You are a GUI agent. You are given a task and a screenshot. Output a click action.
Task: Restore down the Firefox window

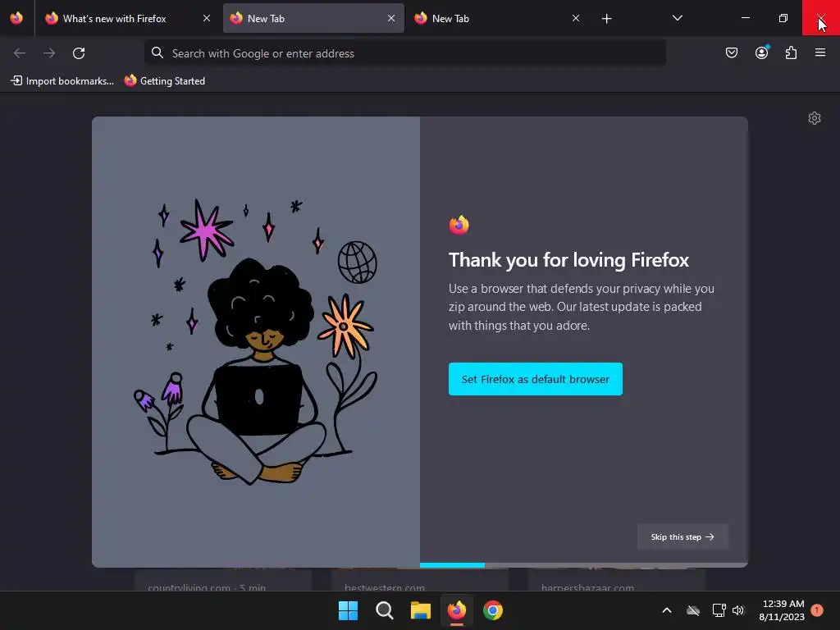coord(783,18)
